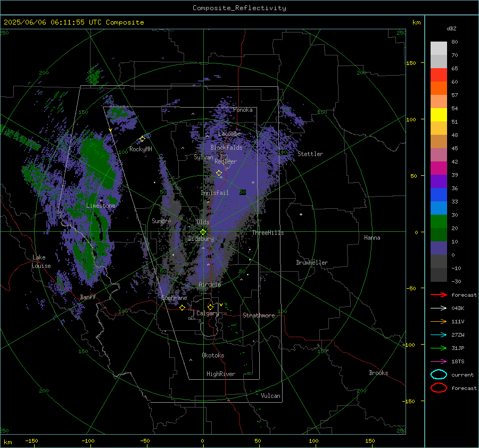Click the Stettler city label
This screenshot has height=448, width=479.
pyautogui.click(x=310, y=154)
